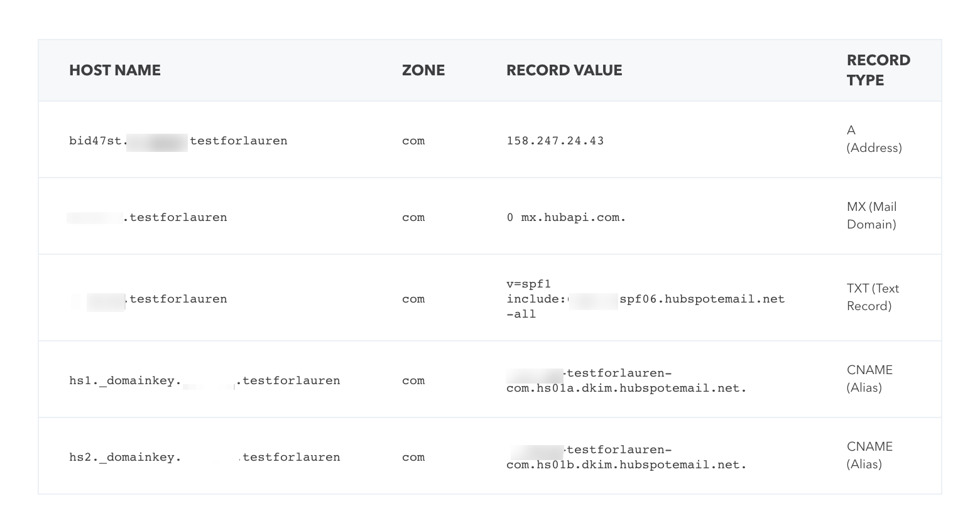This screenshot has width=980, height=516.
Task: Click the IP address 158.247.24.43
Action: (555, 141)
